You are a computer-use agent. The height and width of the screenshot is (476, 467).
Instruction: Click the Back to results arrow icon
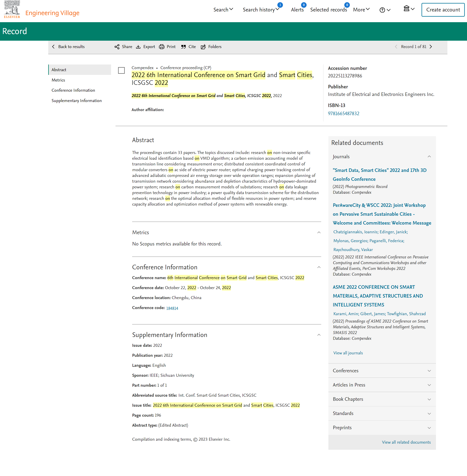[53, 47]
